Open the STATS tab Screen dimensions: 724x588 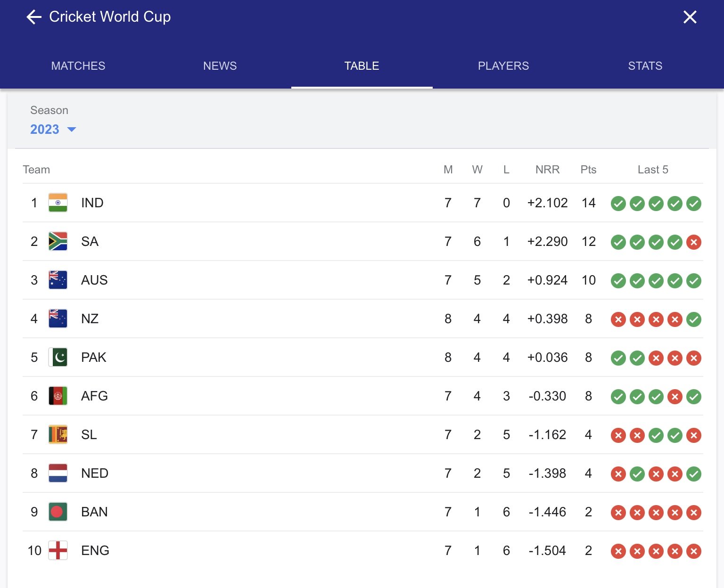[645, 66]
